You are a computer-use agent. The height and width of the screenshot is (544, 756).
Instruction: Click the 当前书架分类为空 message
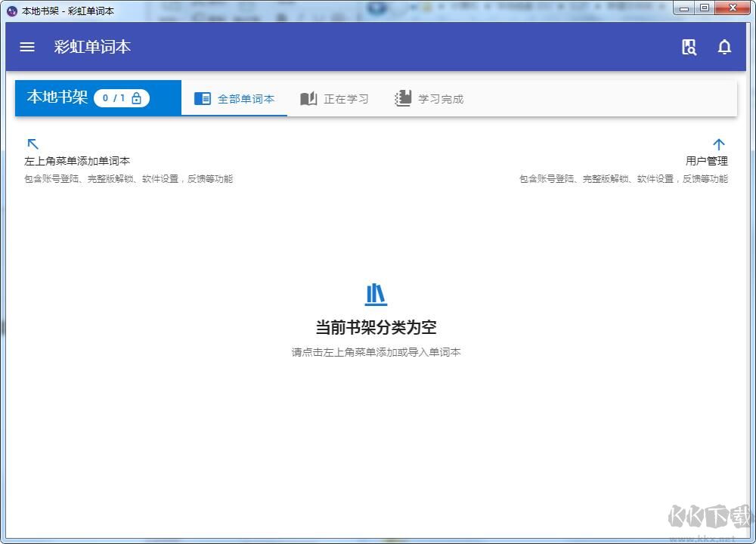(x=376, y=327)
